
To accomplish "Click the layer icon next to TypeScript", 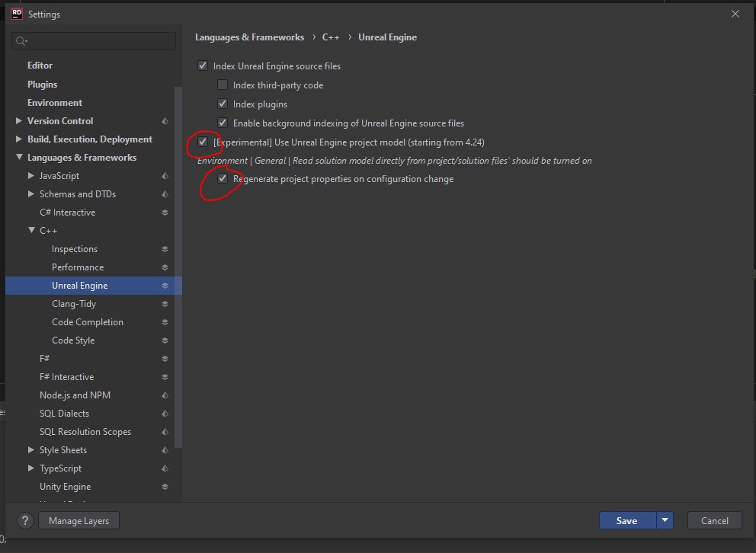I will click(x=165, y=468).
